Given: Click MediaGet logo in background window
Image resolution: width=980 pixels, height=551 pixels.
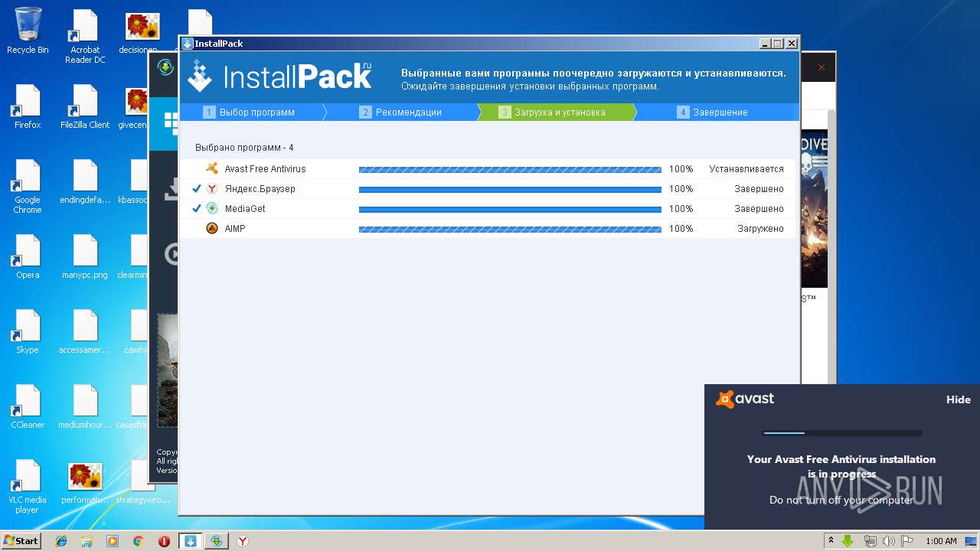Looking at the screenshot, I should click(x=166, y=67).
